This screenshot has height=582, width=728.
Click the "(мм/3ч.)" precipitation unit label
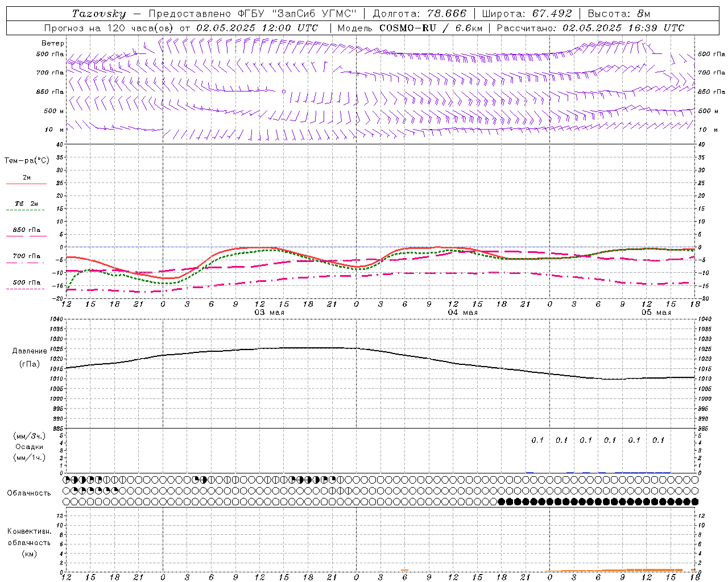point(30,436)
